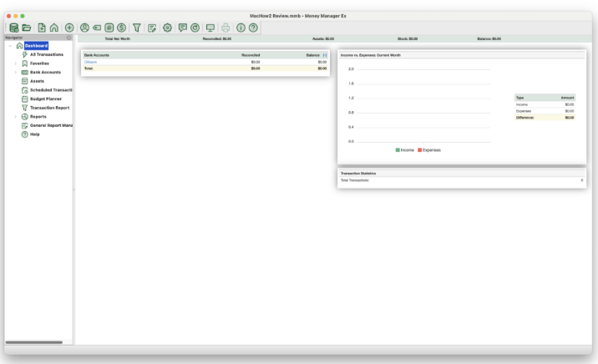Click the About info icon in the toolbar

(x=239, y=28)
